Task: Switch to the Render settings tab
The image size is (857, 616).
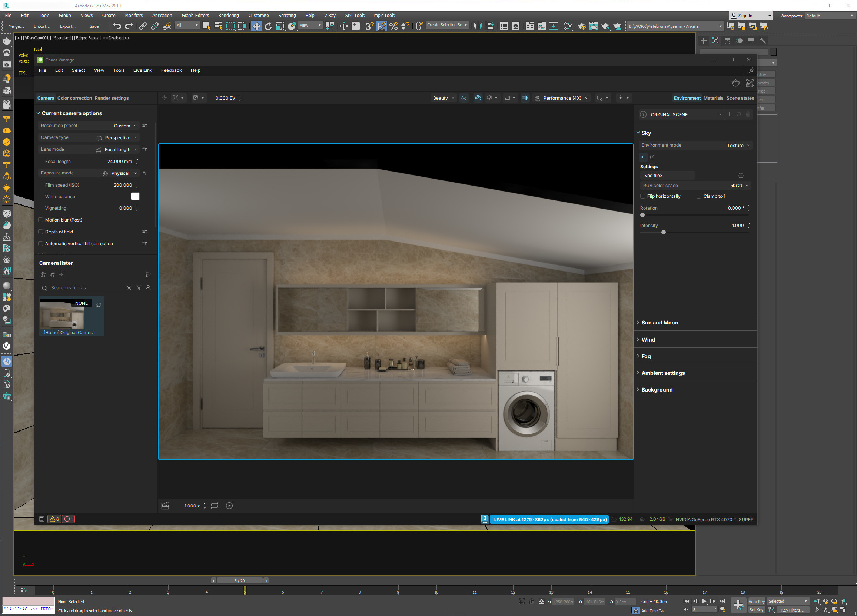Action: 112,98
